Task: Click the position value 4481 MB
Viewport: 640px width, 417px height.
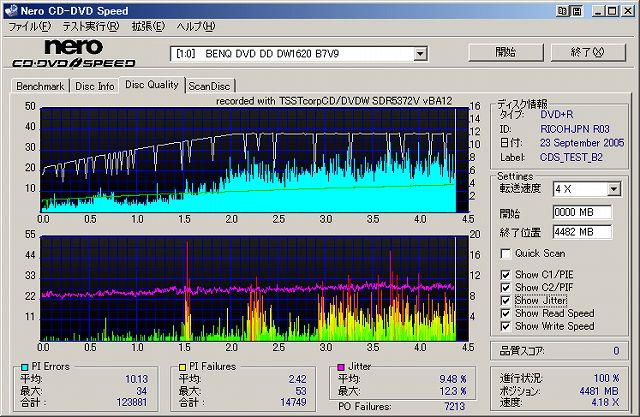Action: click(x=599, y=391)
